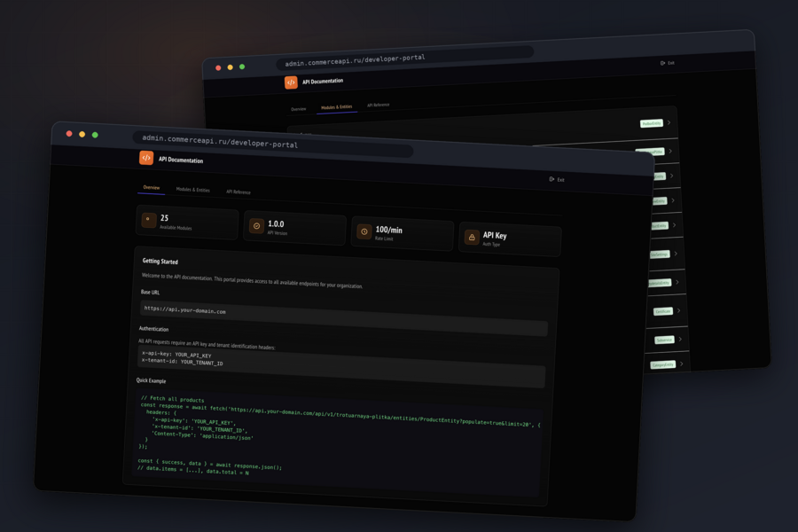Click the green maximize dot on front window
The height and width of the screenshot is (532, 798).
coord(95,135)
